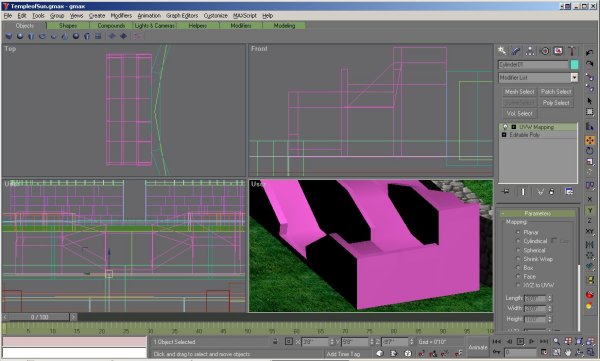Select the Cylindrical mapping radio button

pos(518,241)
